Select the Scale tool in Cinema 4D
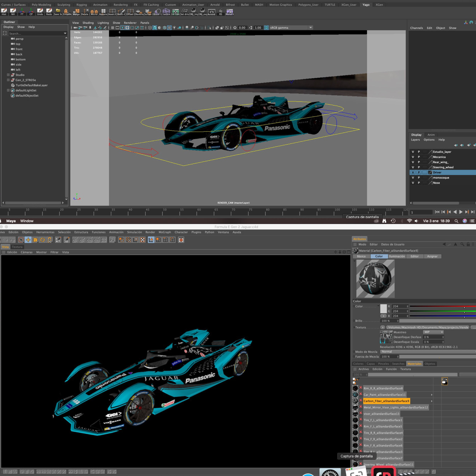This screenshot has height=476, width=476. tap(35, 240)
